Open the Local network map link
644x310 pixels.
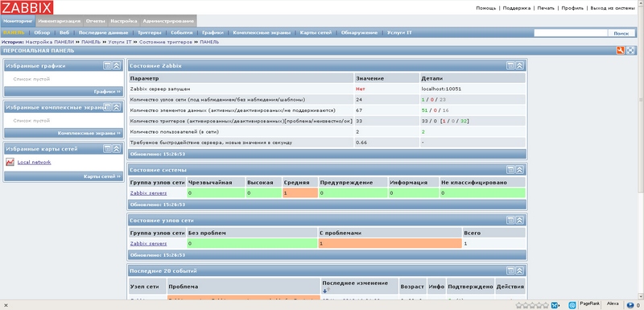(34, 162)
